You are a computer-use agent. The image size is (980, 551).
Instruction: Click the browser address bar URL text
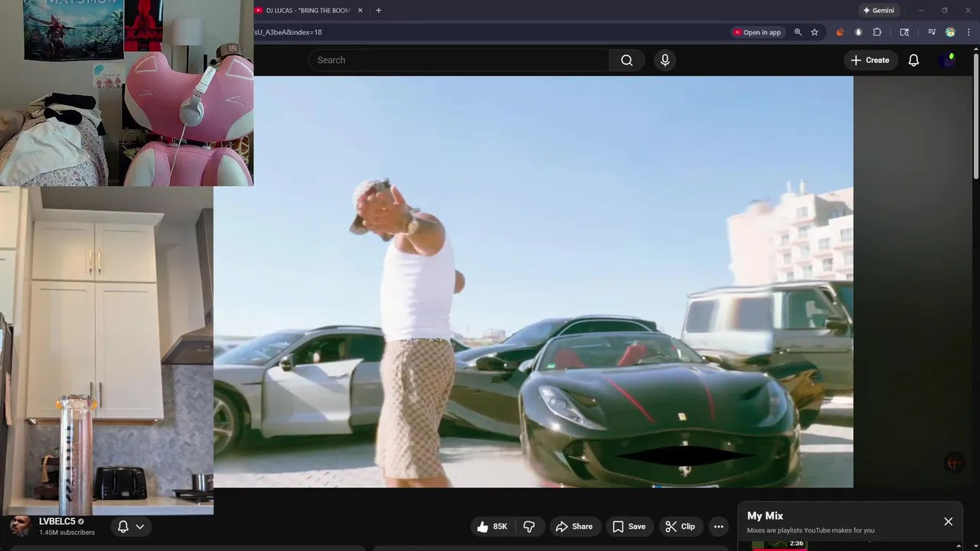tap(288, 32)
